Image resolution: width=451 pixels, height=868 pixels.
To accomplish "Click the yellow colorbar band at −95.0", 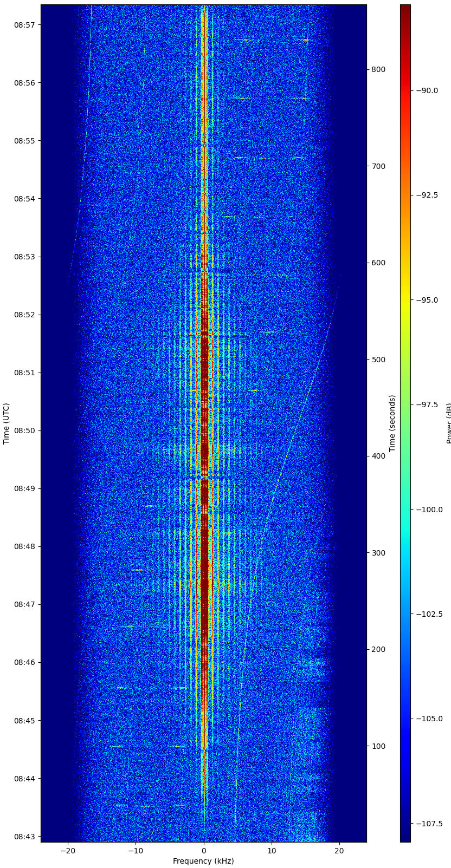I will (x=405, y=300).
